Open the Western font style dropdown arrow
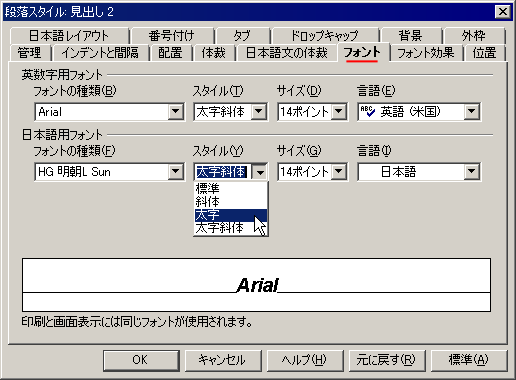Viewport: 516px width, 380px height. [259, 112]
